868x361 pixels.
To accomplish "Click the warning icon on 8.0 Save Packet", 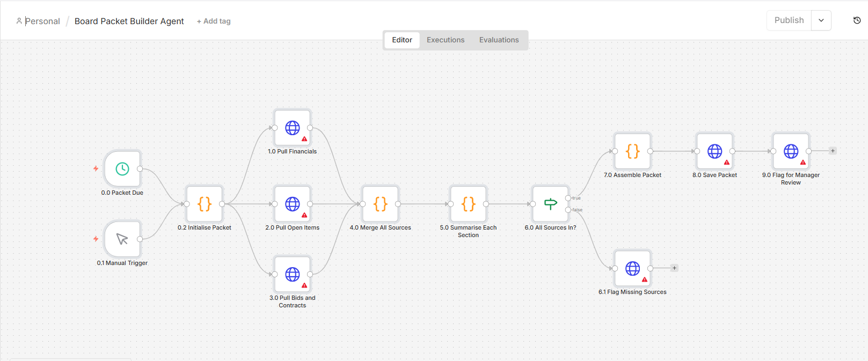I will click(x=727, y=163).
